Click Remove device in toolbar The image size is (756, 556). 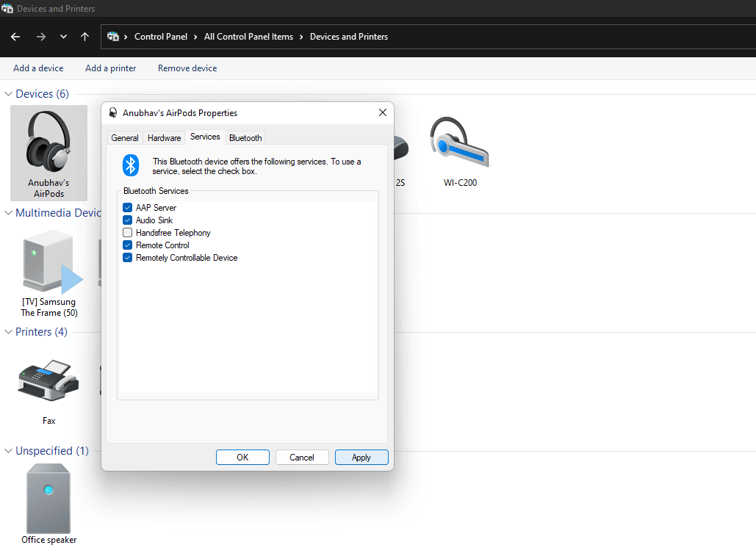tap(187, 68)
